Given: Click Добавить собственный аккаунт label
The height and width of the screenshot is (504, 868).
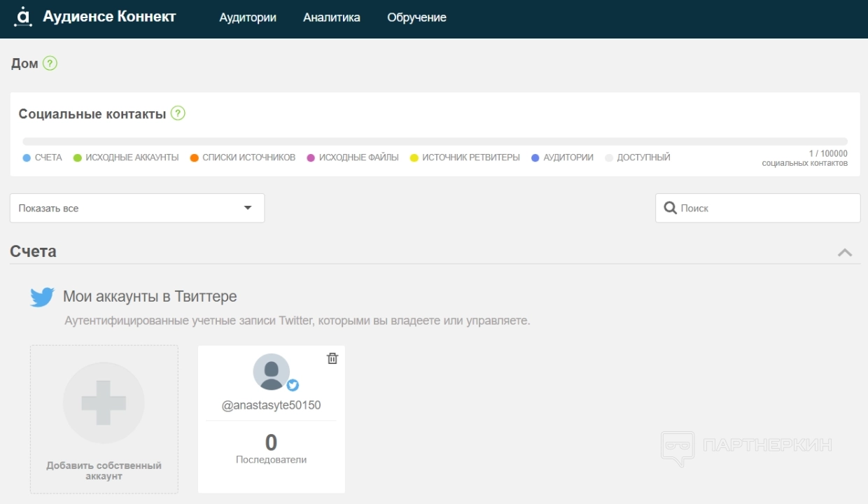Looking at the screenshot, I should [104, 470].
